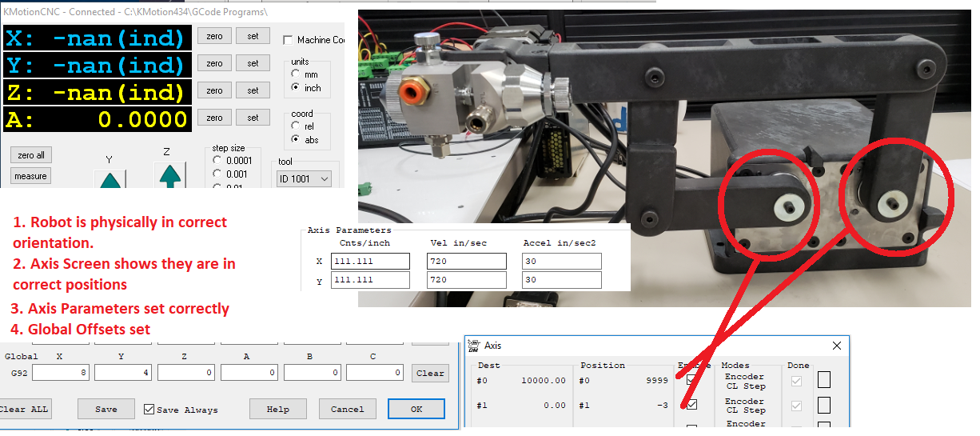Click the measure button

click(x=31, y=176)
